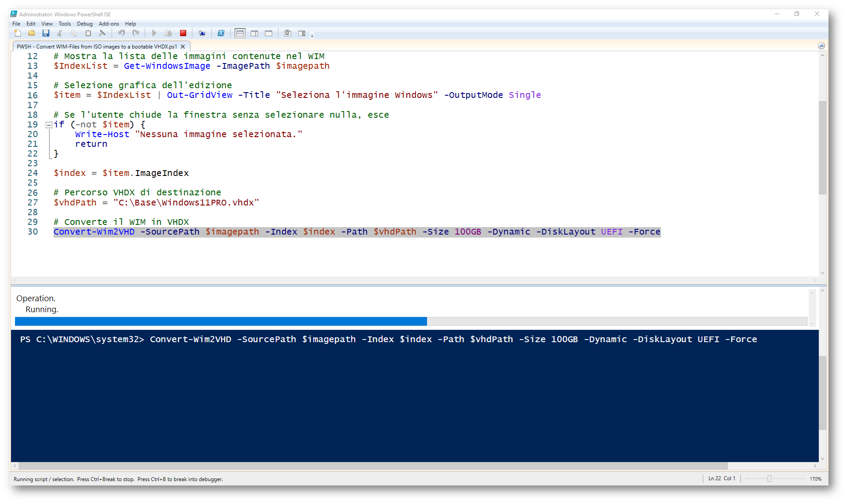Open the Debug menu
The width and height of the screenshot is (847, 504).
[x=85, y=24]
